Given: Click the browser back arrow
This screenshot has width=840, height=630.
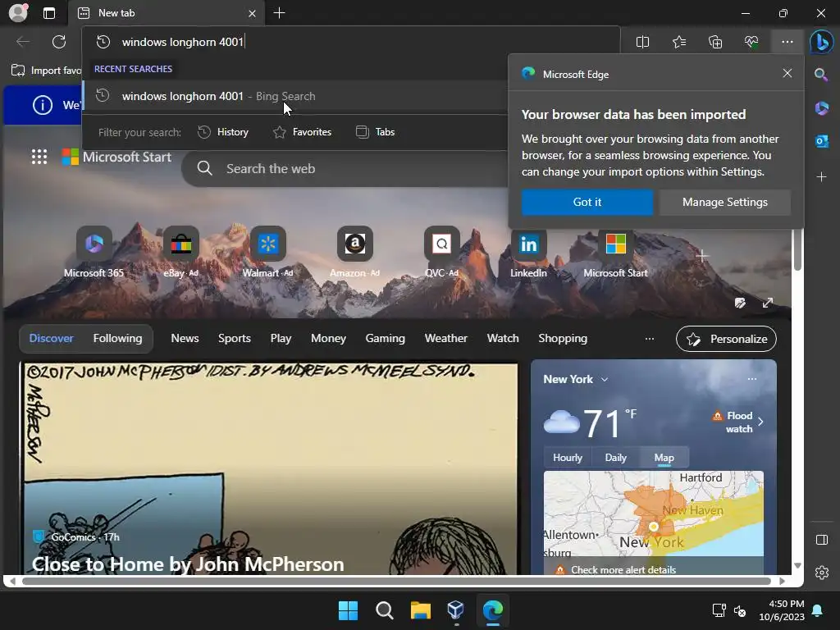Looking at the screenshot, I should click(23, 42).
